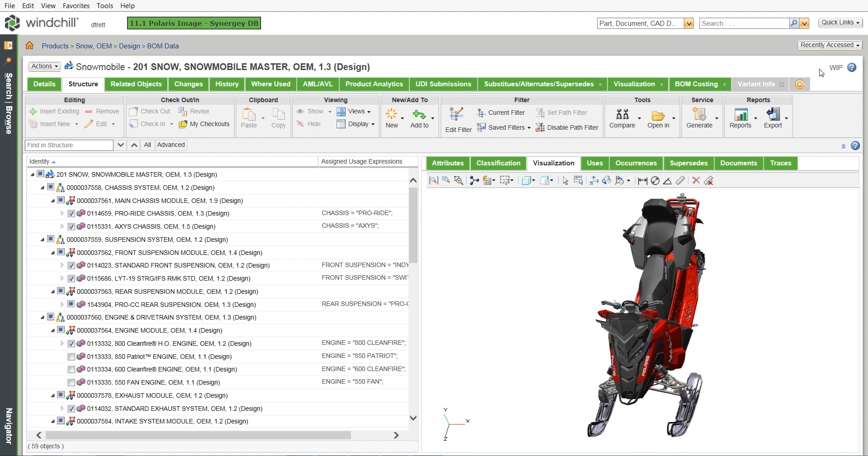Toggle checkbox for 1543904 PRO-CC REAR SUSPENSION
Viewport: 868px width, 456px height.
tap(71, 304)
